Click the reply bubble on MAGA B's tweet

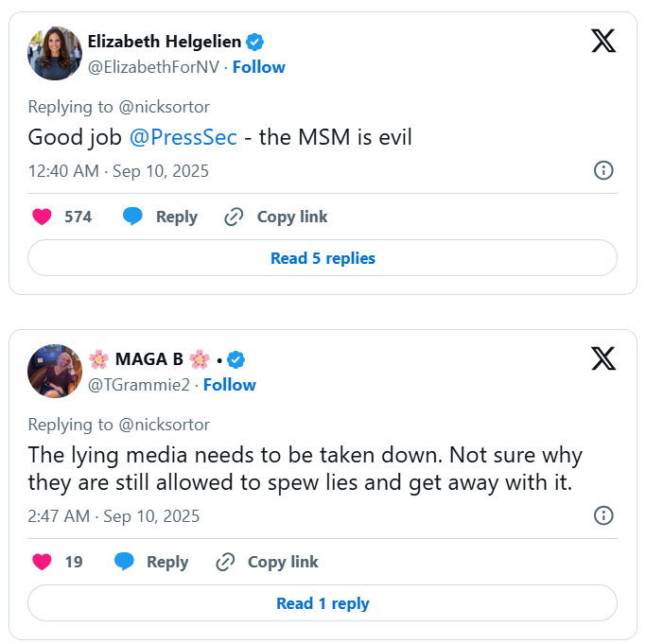click(x=124, y=562)
